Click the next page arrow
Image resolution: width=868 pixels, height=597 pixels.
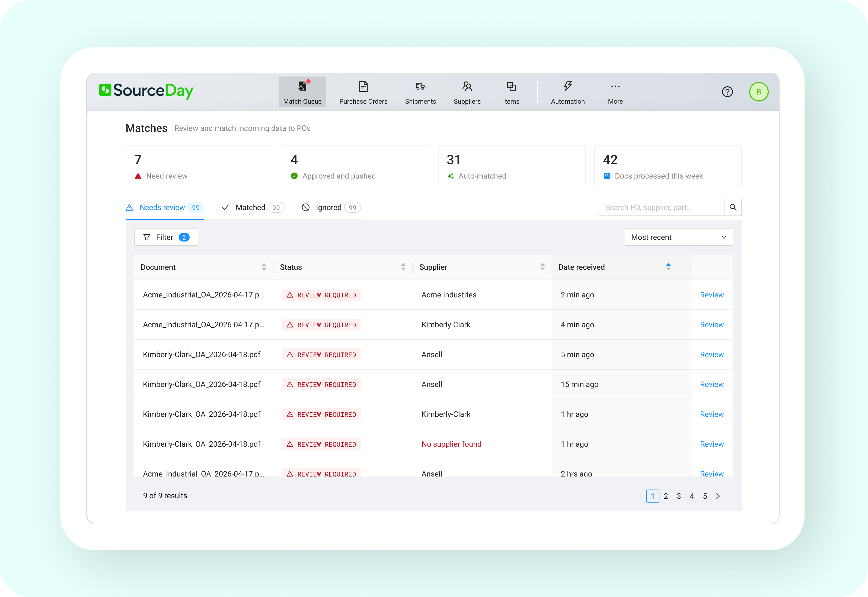coord(718,496)
